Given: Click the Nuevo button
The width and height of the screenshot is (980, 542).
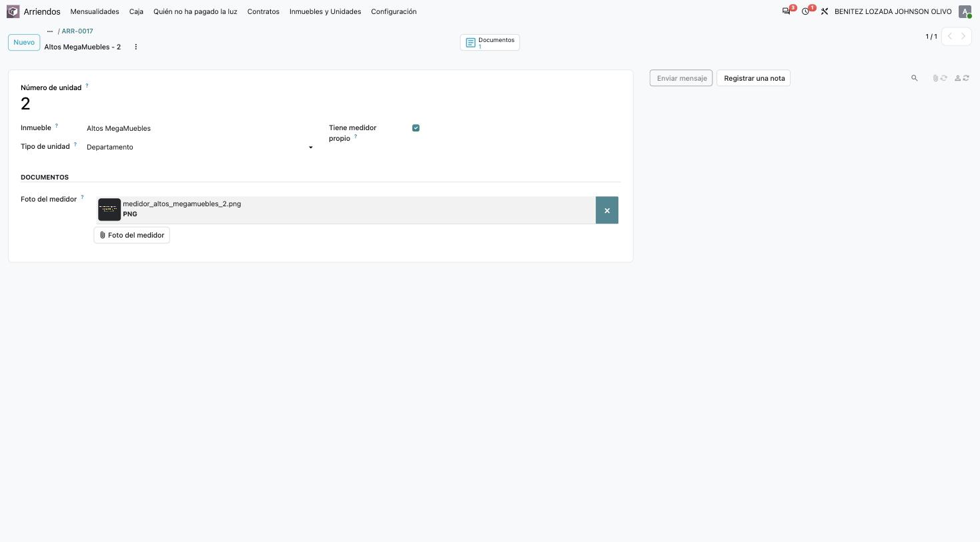Looking at the screenshot, I should point(24,42).
